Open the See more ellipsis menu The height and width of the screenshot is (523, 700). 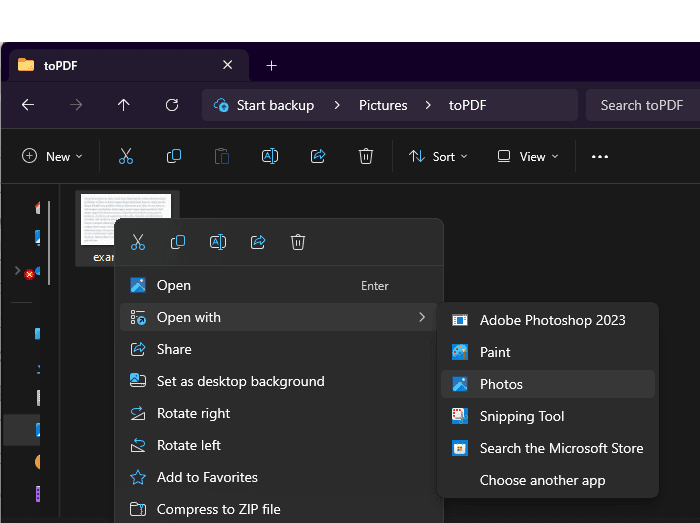pos(600,157)
